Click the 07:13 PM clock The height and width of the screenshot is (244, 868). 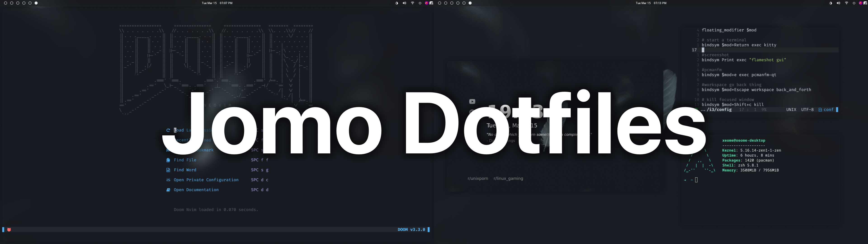[660, 3]
